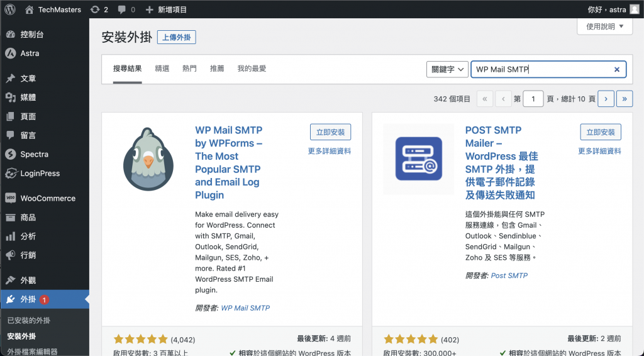Screen dimensions: 644x356
Task: Click the (402) ratings count
Action: (x=450, y=340)
